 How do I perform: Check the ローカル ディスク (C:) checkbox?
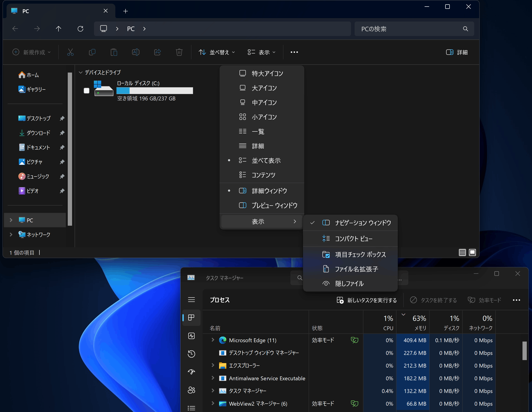pos(87,91)
